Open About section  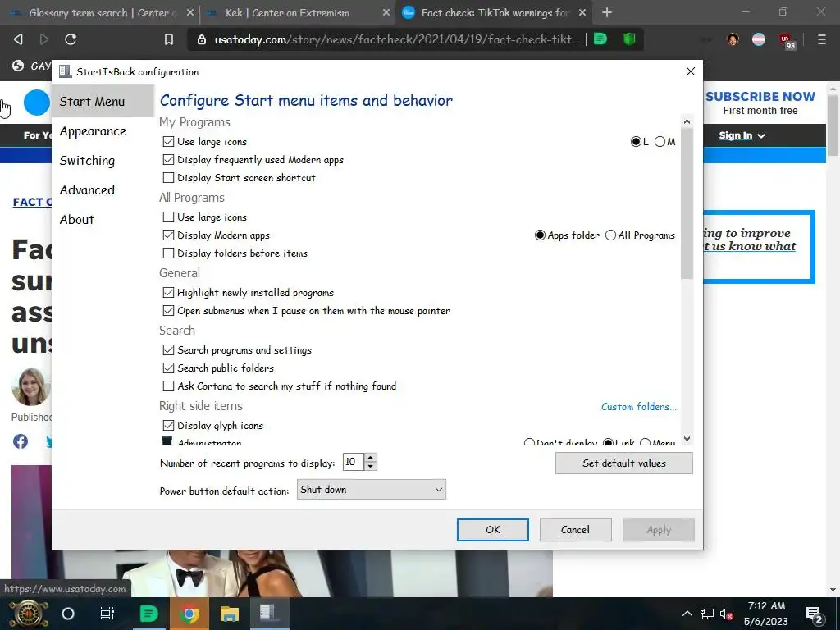click(x=76, y=220)
